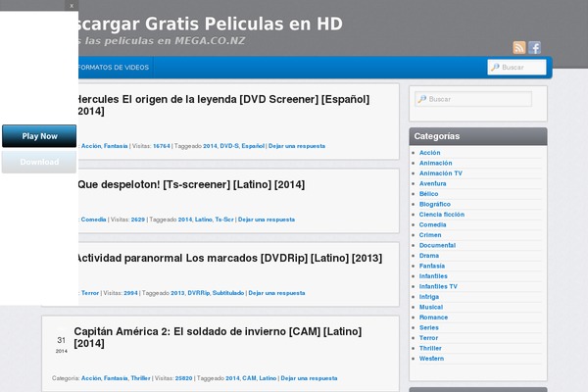This screenshot has width=588, height=392.
Task: Open the Fantasía category in sidebar
Action: pyautogui.click(x=432, y=266)
